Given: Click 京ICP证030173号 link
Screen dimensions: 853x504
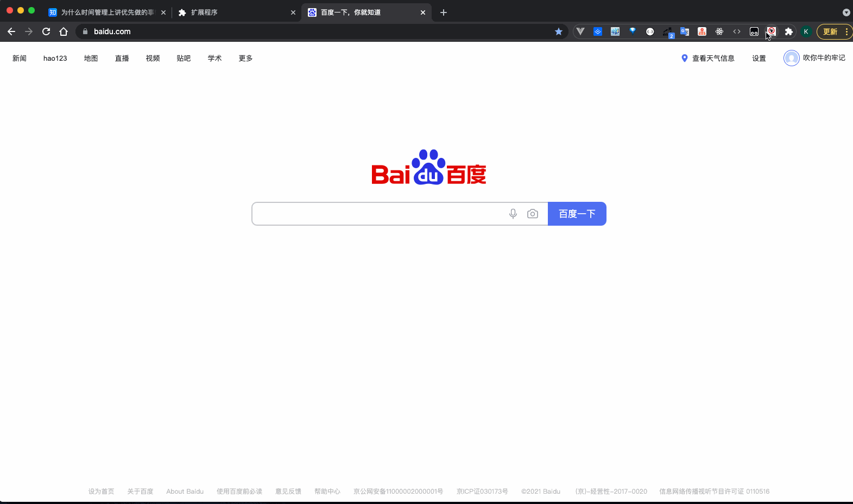Looking at the screenshot, I should [482, 492].
